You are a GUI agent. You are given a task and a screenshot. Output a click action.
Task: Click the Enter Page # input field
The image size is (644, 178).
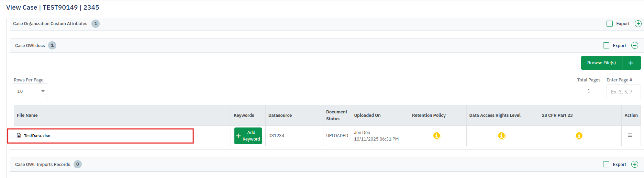(x=623, y=92)
